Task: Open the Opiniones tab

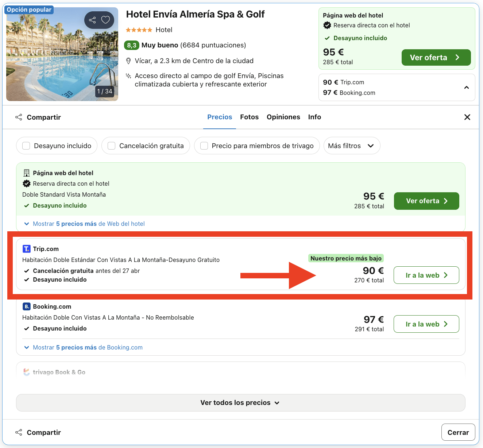Action: pyautogui.click(x=283, y=117)
